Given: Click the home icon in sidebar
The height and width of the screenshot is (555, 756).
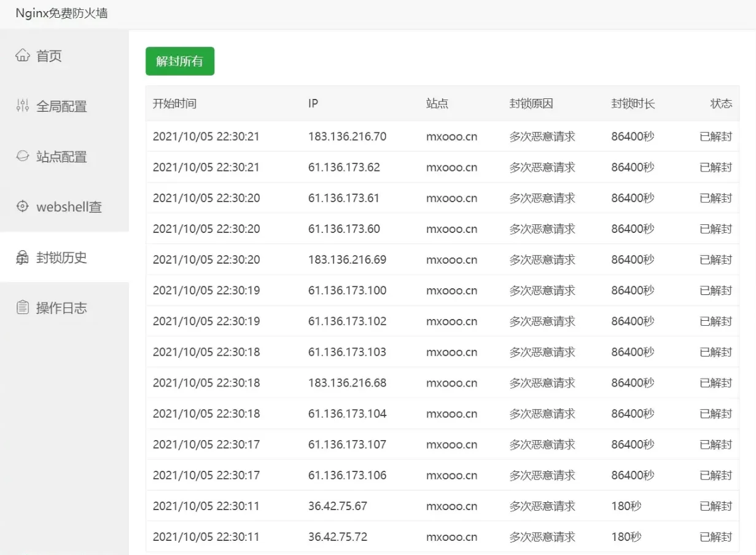Looking at the screenshot, I should click(22, 56).
